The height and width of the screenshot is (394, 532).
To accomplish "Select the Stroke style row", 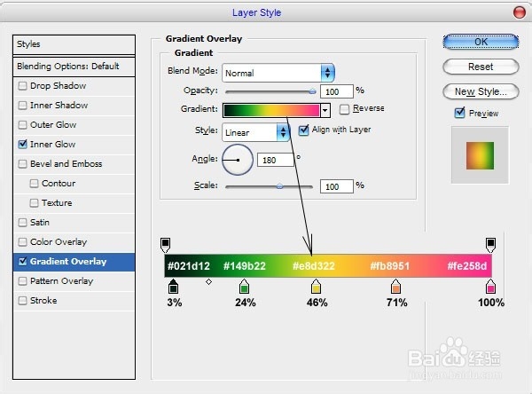I will coord(74,301).
